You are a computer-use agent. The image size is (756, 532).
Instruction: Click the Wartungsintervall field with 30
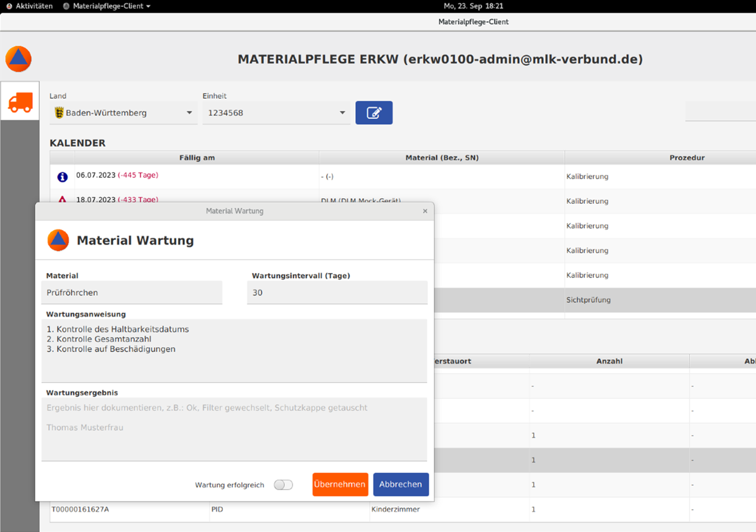337,293
